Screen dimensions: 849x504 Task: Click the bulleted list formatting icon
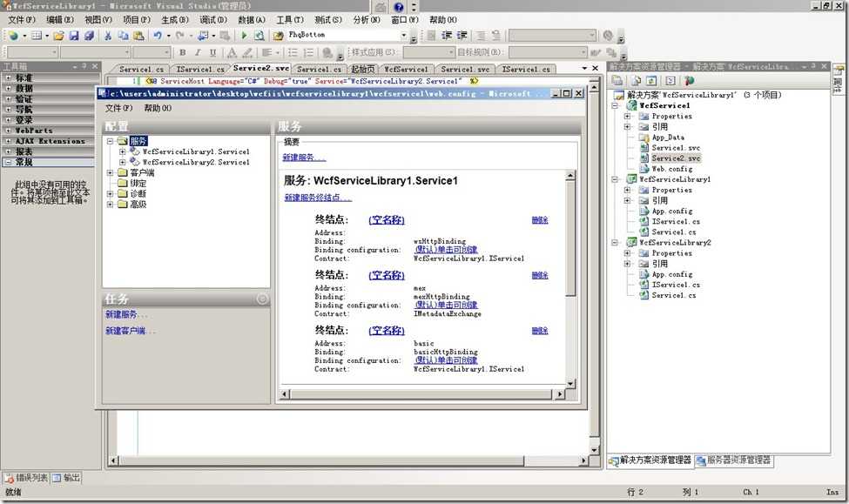tap(293, 52)
